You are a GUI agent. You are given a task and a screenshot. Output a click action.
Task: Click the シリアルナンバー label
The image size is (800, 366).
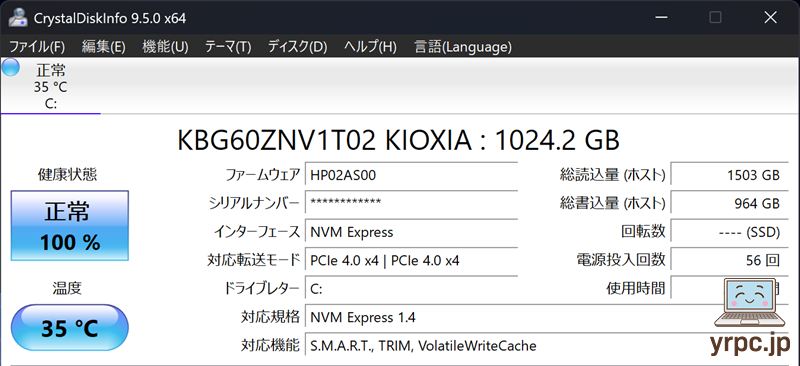point(254,203)
